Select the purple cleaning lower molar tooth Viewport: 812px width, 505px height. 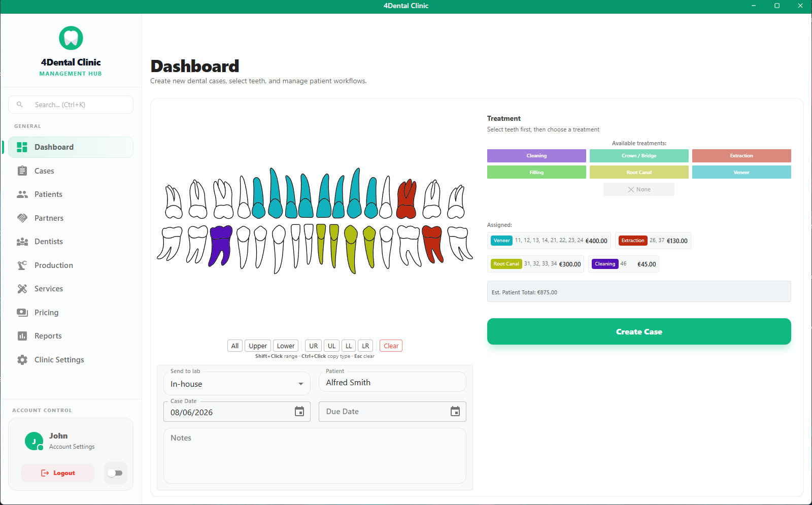(221, 246)
